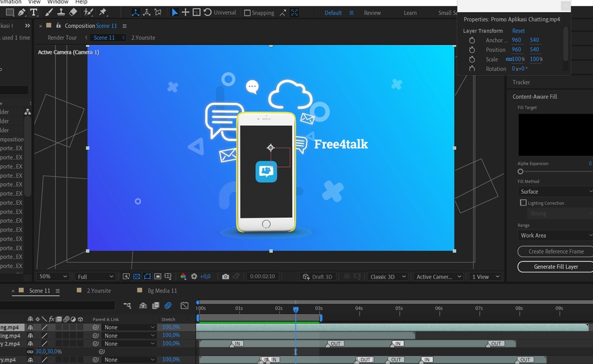
Task: Open the Active Camera view dropdown
Action: click(x=439, y=276)
